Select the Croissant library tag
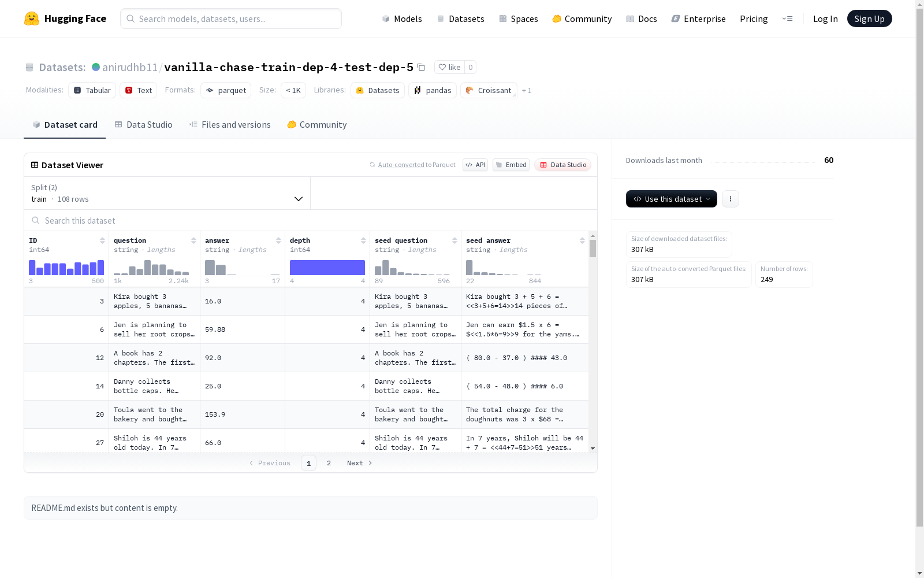The width and height of the screenshot is (924, 578). [489, 90]
